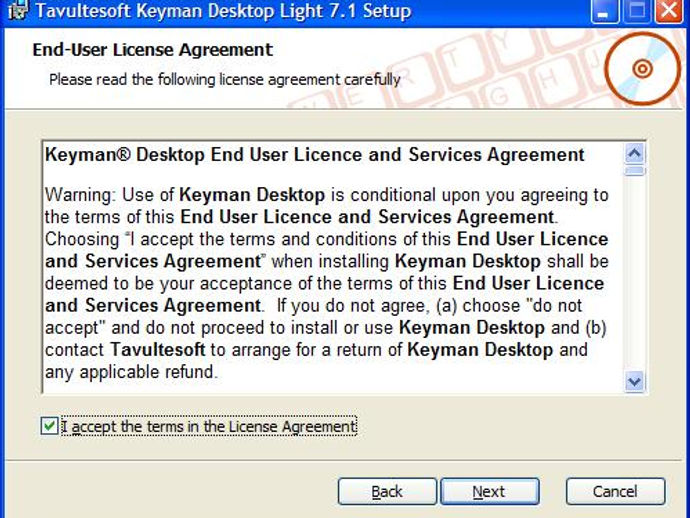The width and height of the screenshot is (690, 518).
Task: Click 'Please read the following license agreement carefully'
Action: point(224,80)
